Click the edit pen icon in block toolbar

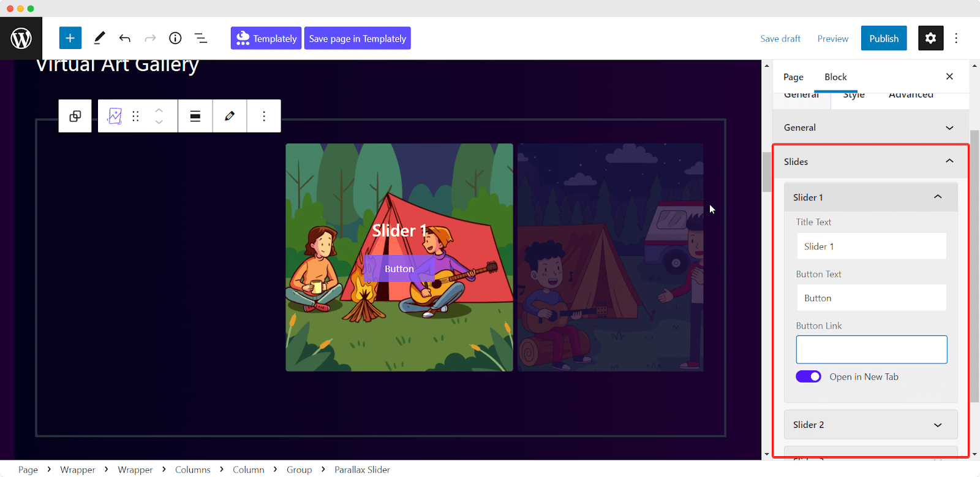(x=230, y=116)
